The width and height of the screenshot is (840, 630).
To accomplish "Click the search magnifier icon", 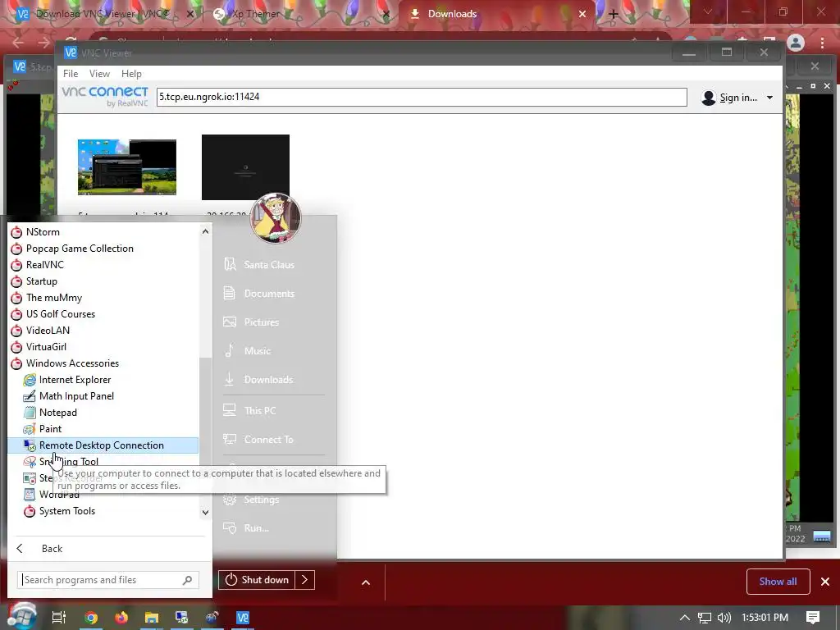I will (188, 580).
